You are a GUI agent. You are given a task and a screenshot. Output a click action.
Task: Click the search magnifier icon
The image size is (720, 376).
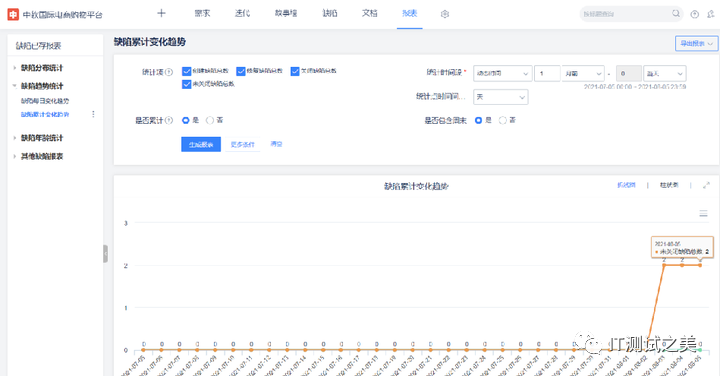coord(676,14)
